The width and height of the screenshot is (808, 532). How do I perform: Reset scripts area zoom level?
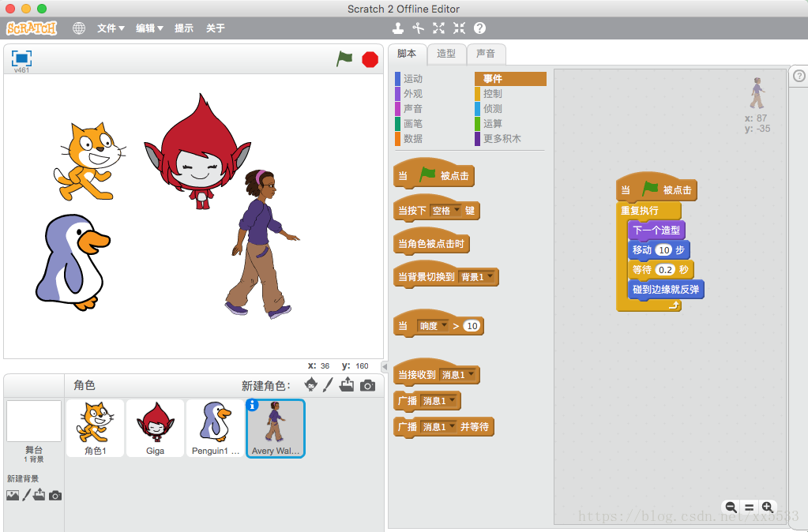point(750,508)
